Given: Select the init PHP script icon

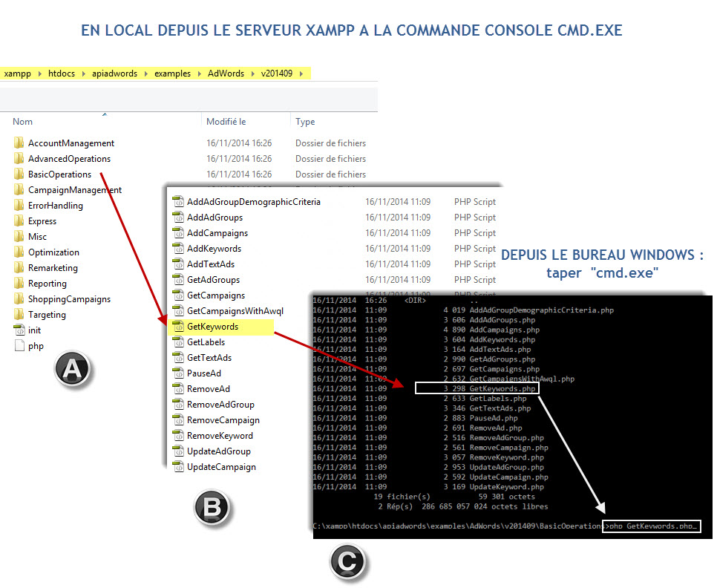Looking at the screenshot, I should pyautogui.click(x=19, y=330).
